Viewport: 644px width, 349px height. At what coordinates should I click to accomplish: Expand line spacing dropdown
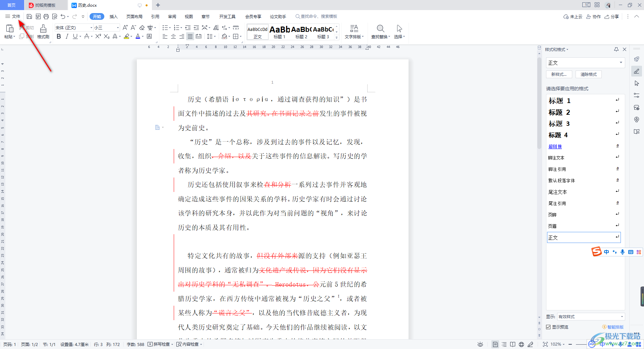point(215,37)
